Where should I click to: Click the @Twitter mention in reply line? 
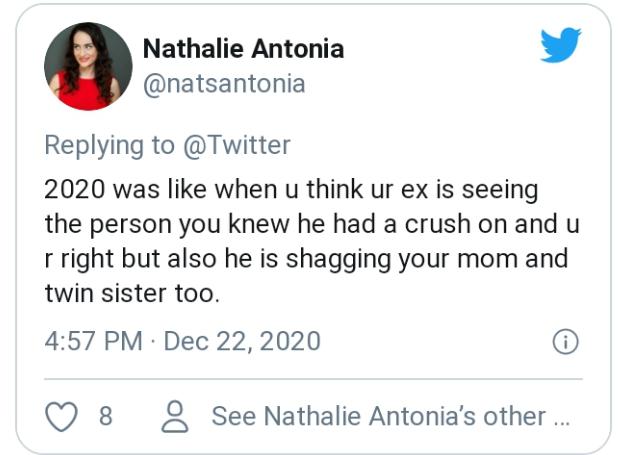236,145
